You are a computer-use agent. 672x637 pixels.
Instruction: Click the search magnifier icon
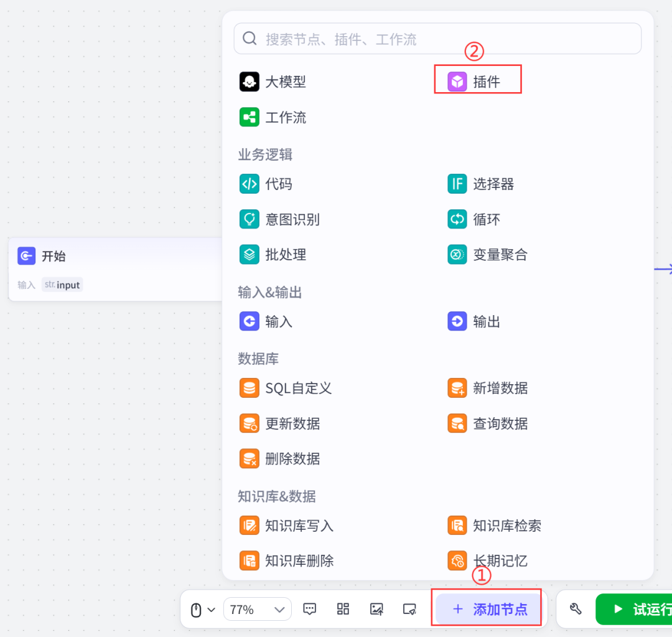coord(250,39)
